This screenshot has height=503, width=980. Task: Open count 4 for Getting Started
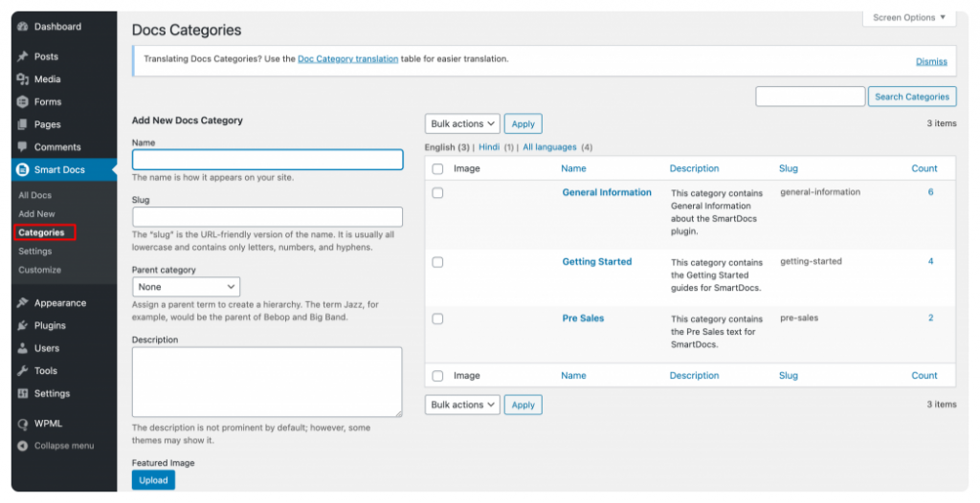930,261
